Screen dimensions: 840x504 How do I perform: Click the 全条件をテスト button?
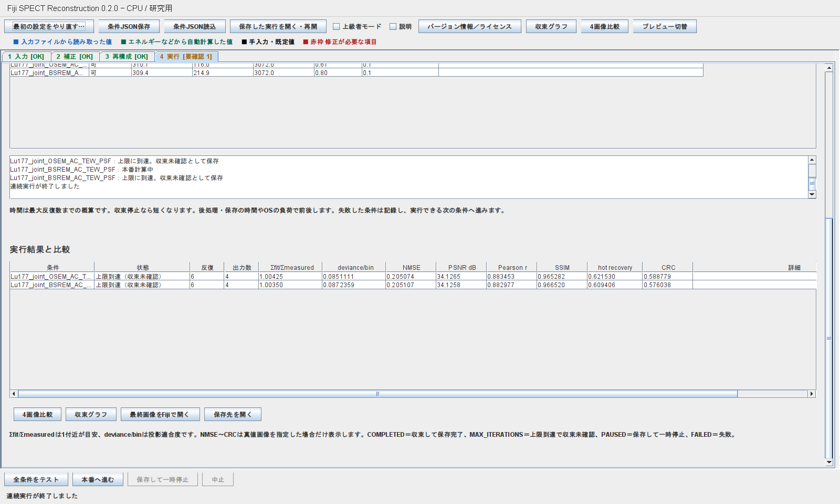tap(36, 479)
